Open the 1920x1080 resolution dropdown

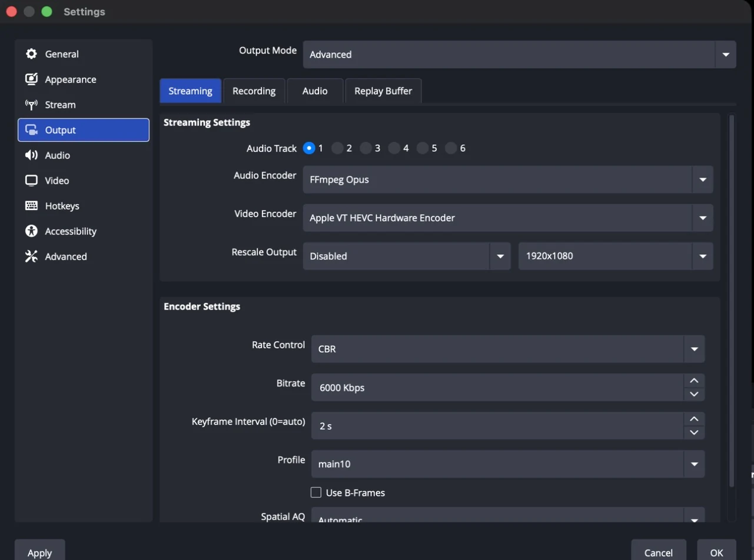pos(616,256)
